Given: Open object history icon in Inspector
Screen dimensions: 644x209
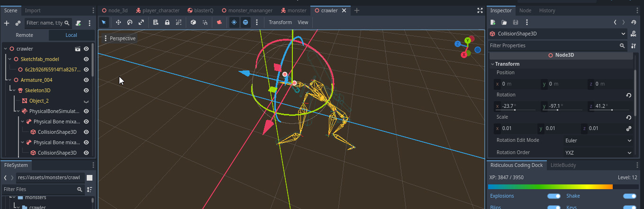Looking at the screenshot, I should click(634, 22).
